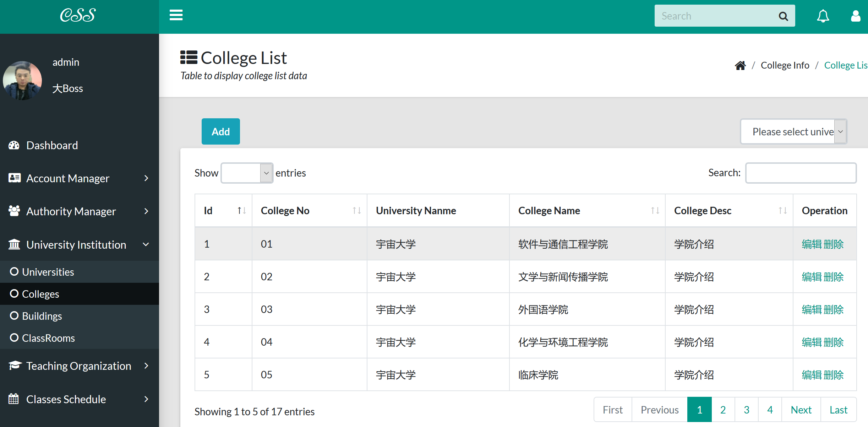Click the Dashboard gauge icon
Viewport: 868px width, 427px height.
coord(14,145)
